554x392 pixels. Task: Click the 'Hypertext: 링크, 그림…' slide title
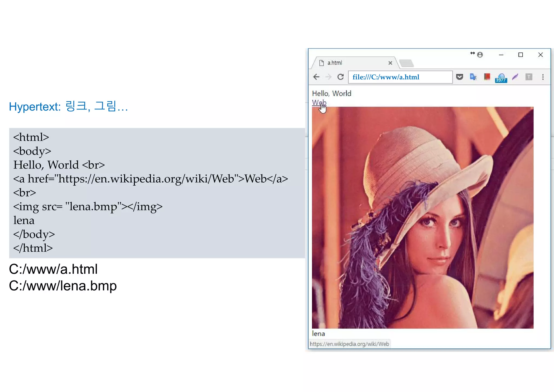tap(68, 106)
